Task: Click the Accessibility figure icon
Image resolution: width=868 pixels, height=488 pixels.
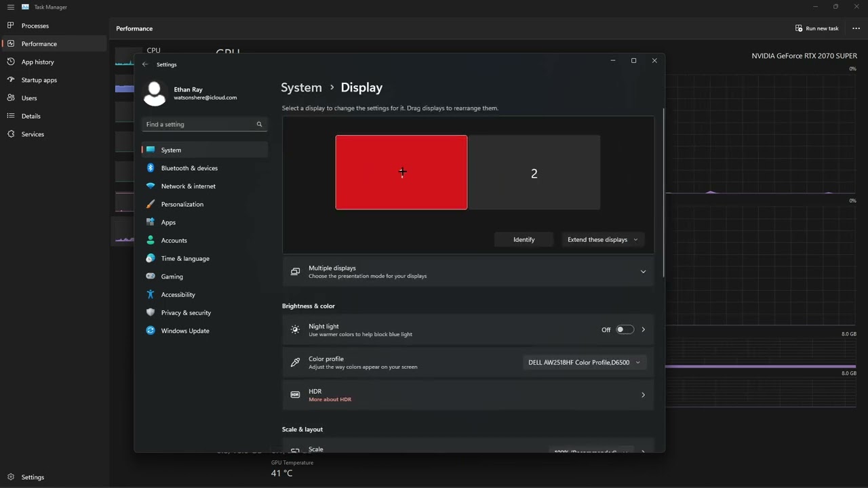Action: (151, 295)
